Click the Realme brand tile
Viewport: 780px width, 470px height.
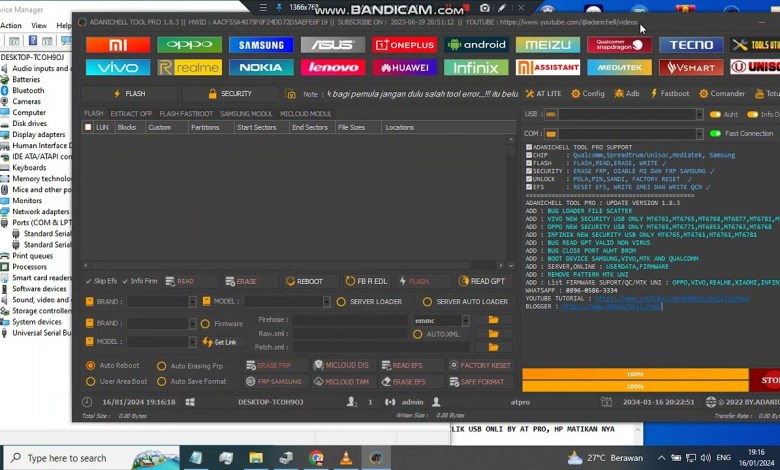[x=189, y=68]
